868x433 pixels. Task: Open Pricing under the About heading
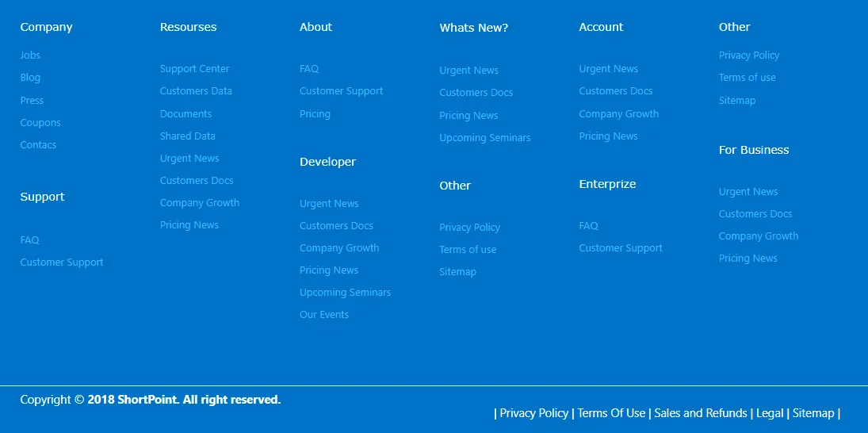(315, 114)
